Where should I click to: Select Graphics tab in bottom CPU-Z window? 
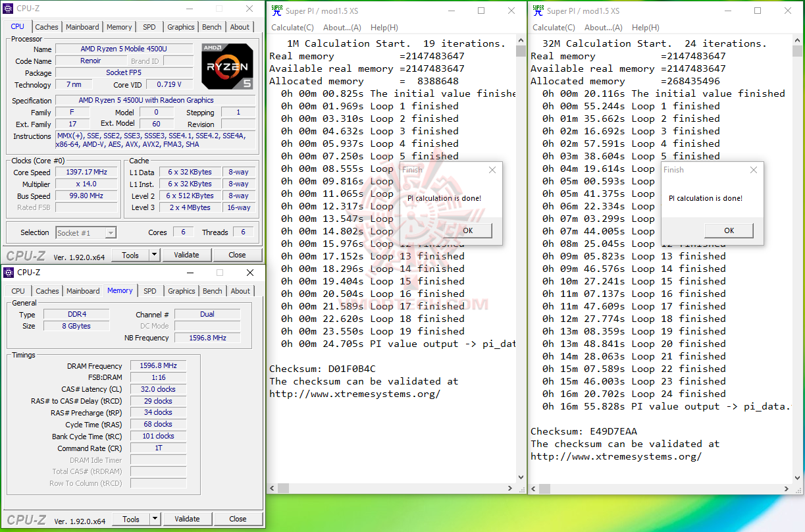click(182, 291)
